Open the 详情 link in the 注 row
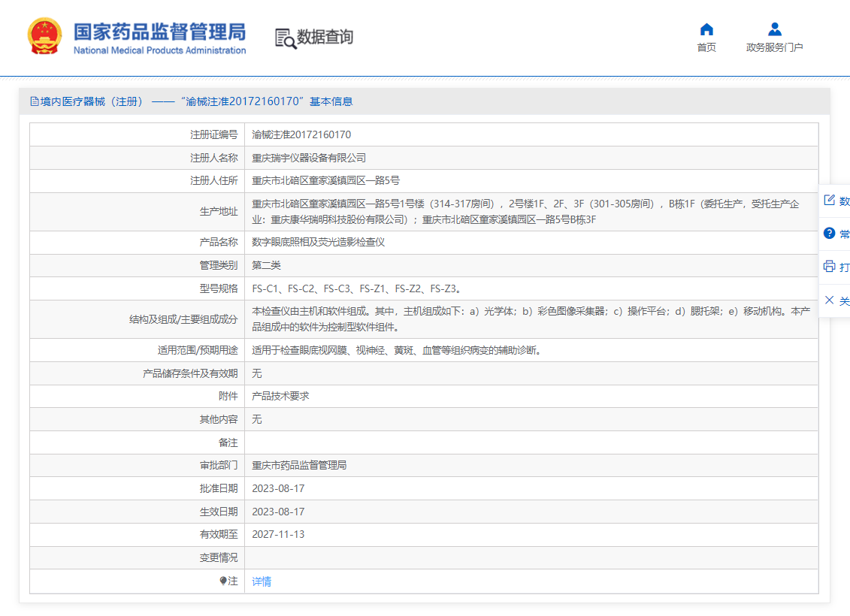850x616 pixels. 262,581
